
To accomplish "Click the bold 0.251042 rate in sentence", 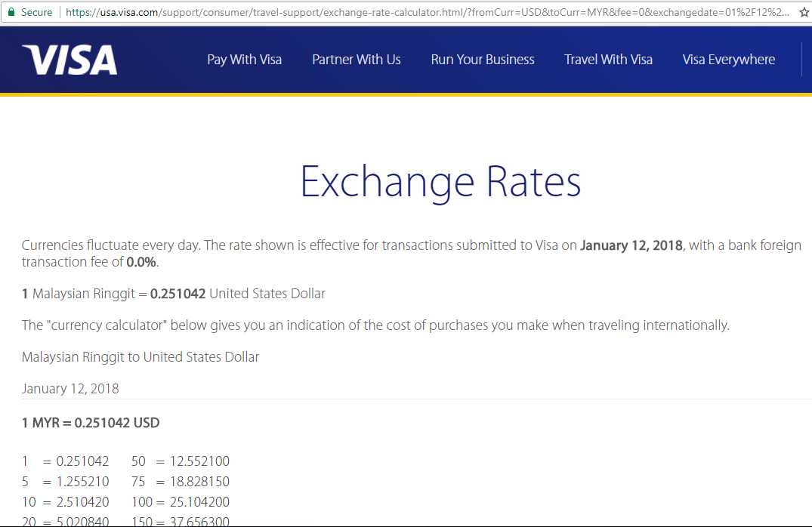I will click(x=178, y=294).
